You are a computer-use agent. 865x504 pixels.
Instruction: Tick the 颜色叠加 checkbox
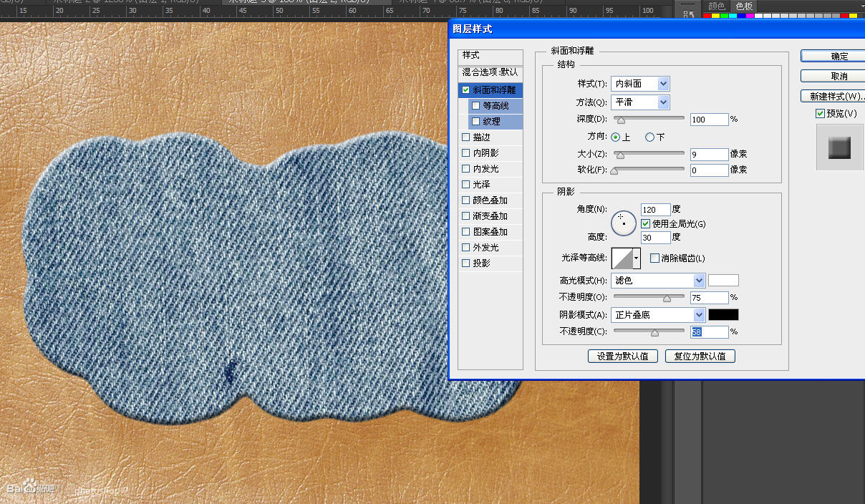click(x=466, y=200)
